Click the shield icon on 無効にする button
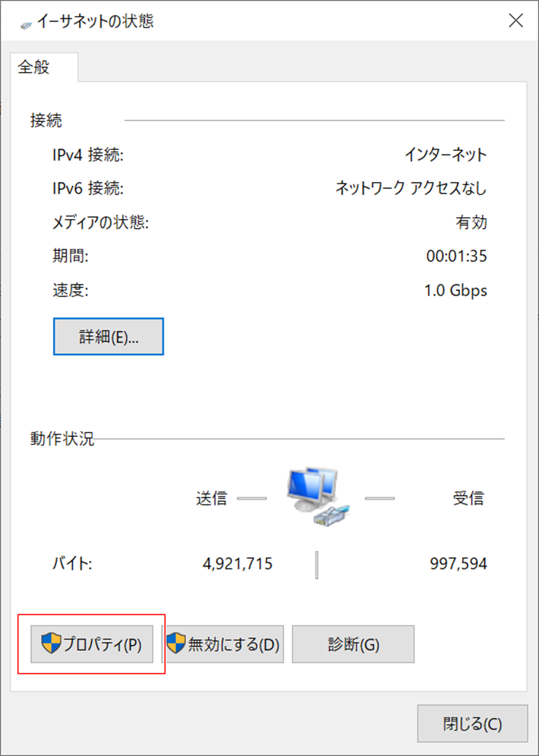 [176, 644]
